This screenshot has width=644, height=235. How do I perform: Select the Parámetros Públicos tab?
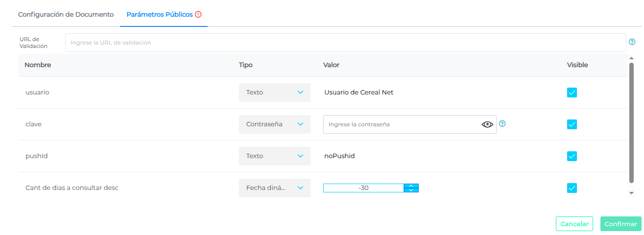[x=160, y=15]
